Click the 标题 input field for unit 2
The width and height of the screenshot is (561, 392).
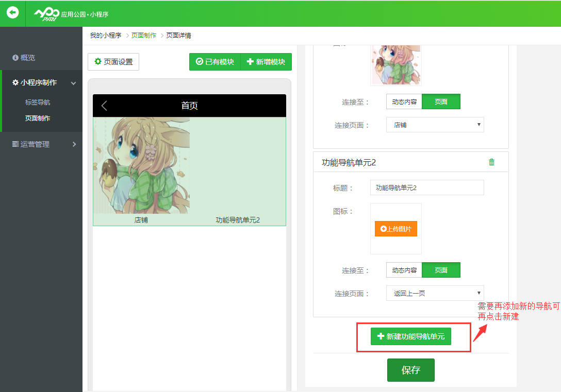coord(427,188)
